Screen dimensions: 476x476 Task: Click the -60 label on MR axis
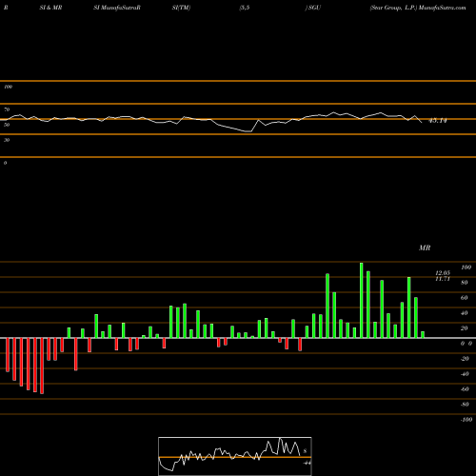click(x=465, y=389)
